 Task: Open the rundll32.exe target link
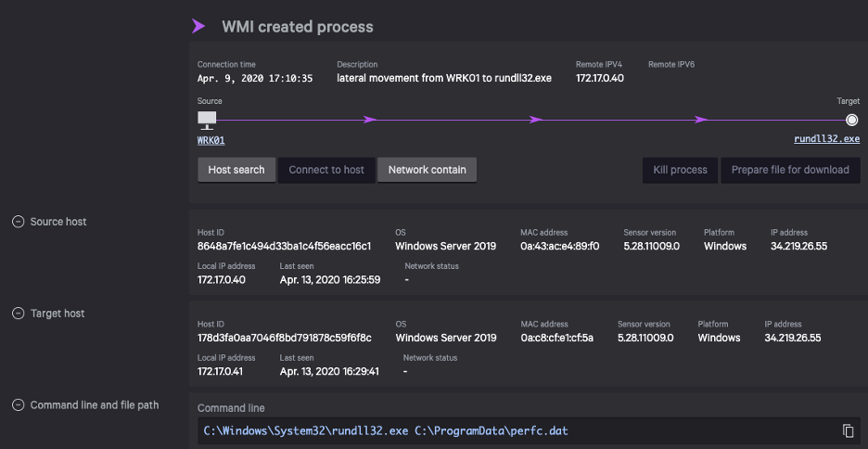tap(826, 139)
